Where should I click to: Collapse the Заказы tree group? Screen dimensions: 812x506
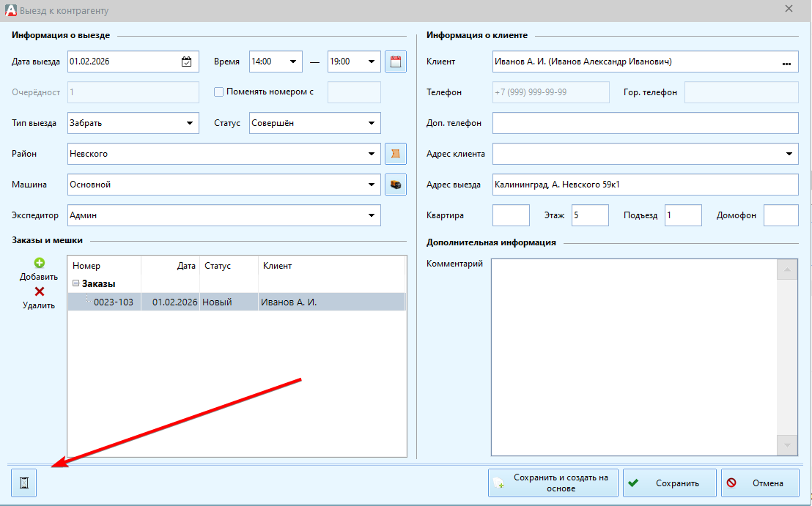75,283
